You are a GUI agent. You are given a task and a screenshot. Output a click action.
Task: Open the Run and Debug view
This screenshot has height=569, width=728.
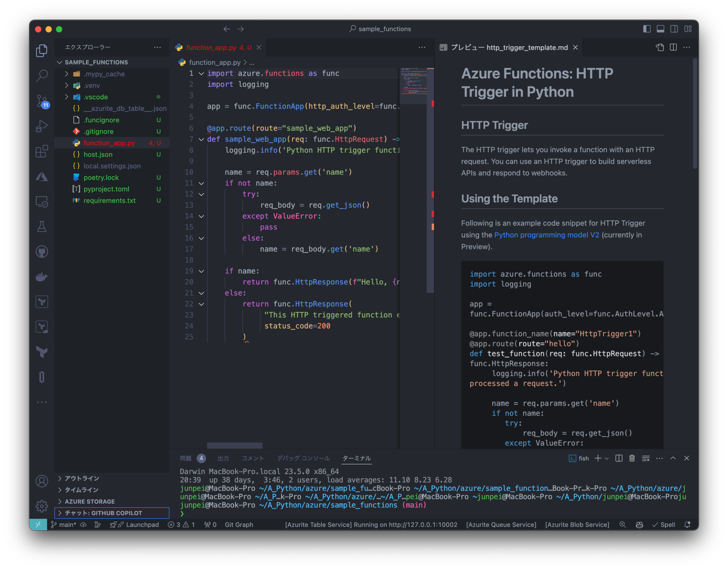click(x=42, y=125)
